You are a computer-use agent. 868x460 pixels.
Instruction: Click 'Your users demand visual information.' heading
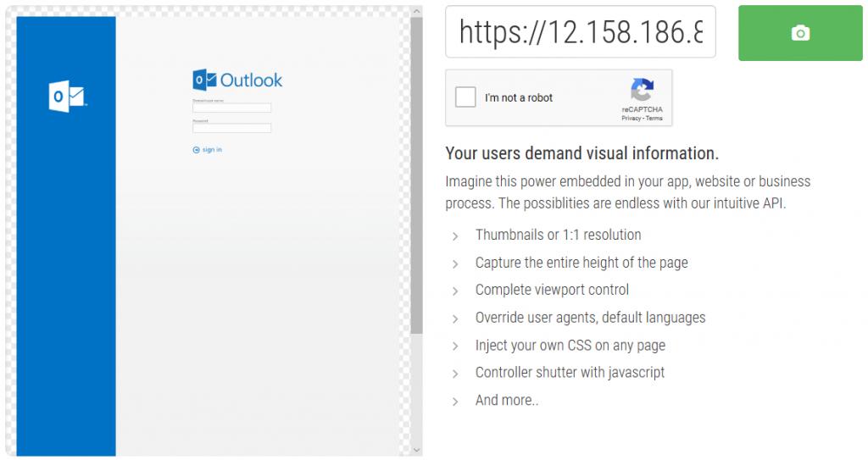[581, 153]
